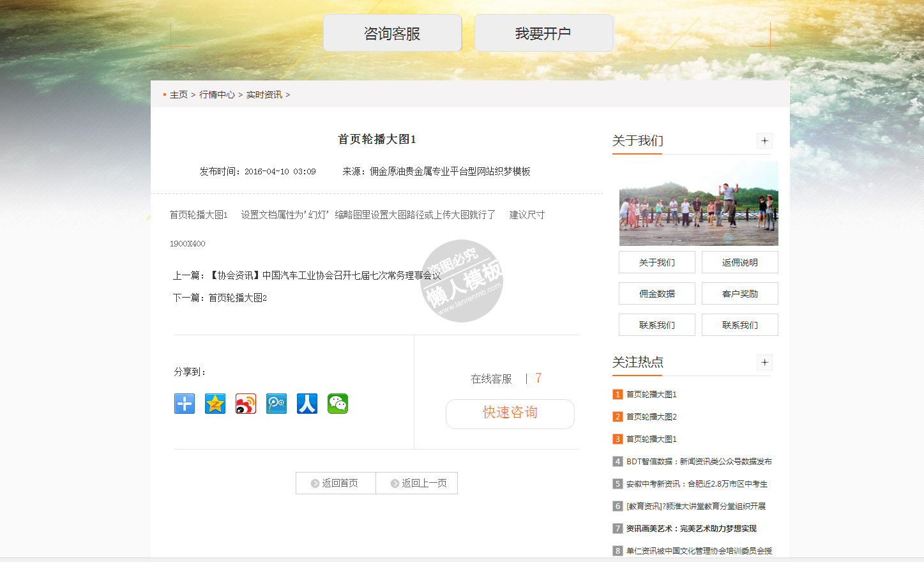This screenshot has width=924, height=562.
Task: Share the article through WeChat icon
Action: 338,404
